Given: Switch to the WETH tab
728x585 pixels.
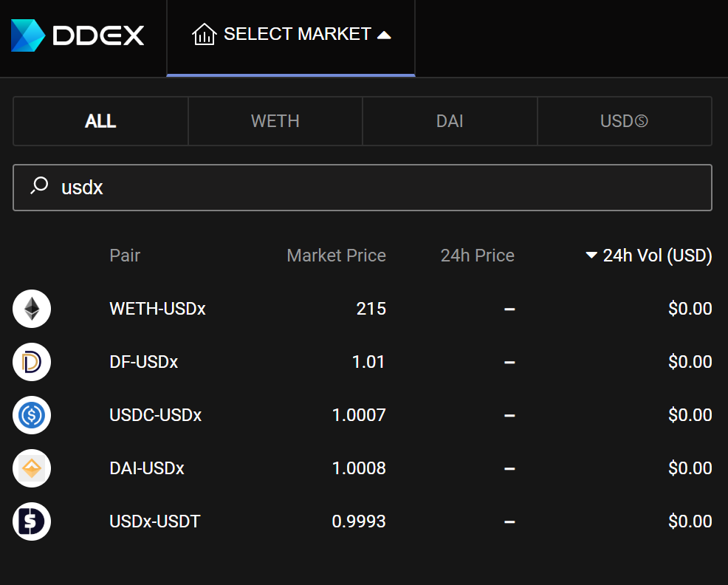Looking at the screenshot, I should click(275, 121).
